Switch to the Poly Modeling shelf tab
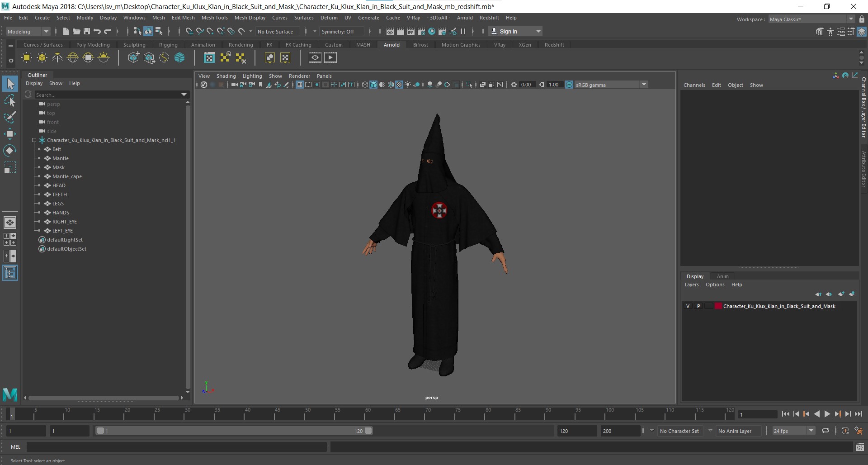This screenshot has width=868, height=465. [x=93, y=45]
